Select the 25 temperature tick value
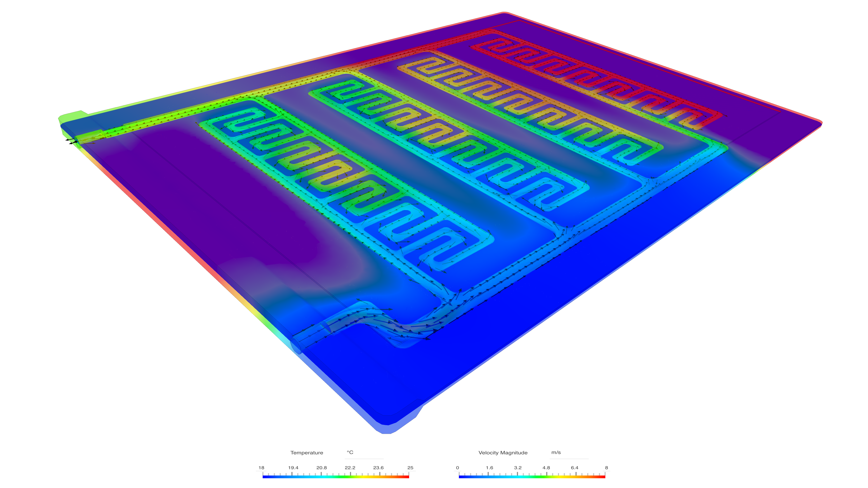 tap(410, 468)
